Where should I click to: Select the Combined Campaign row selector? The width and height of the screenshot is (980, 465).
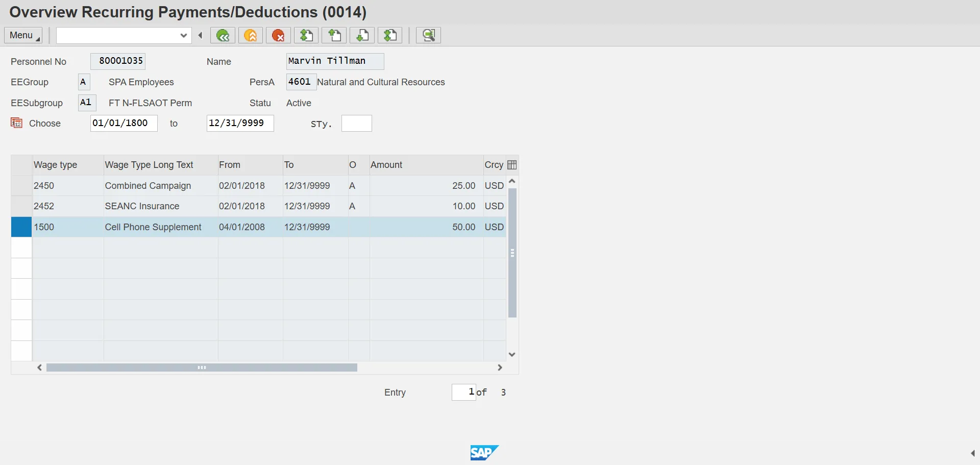click(21, 186)
